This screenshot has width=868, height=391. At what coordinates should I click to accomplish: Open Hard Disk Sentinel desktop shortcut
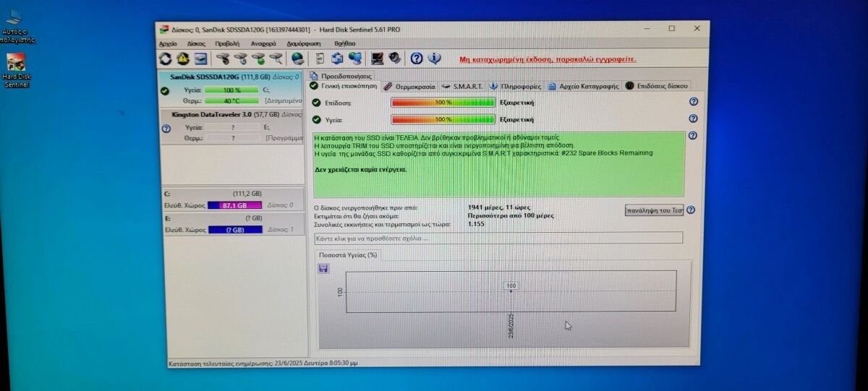pos(16,71)
